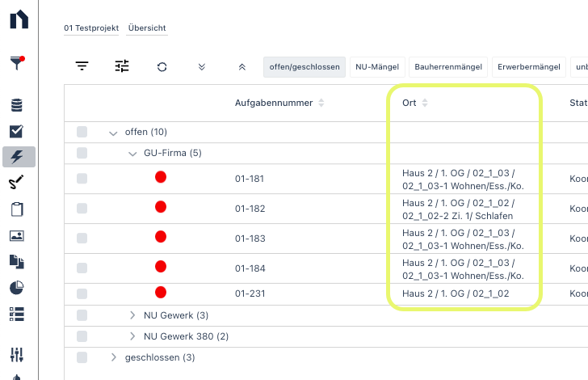Open the tasks checkmark icon in sidebar

click(x=16, y=131)
